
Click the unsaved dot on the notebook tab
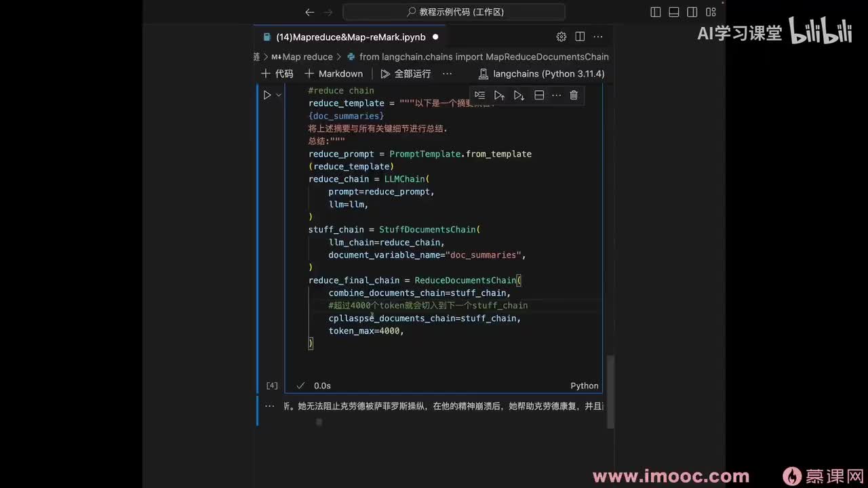pos(435,37)
